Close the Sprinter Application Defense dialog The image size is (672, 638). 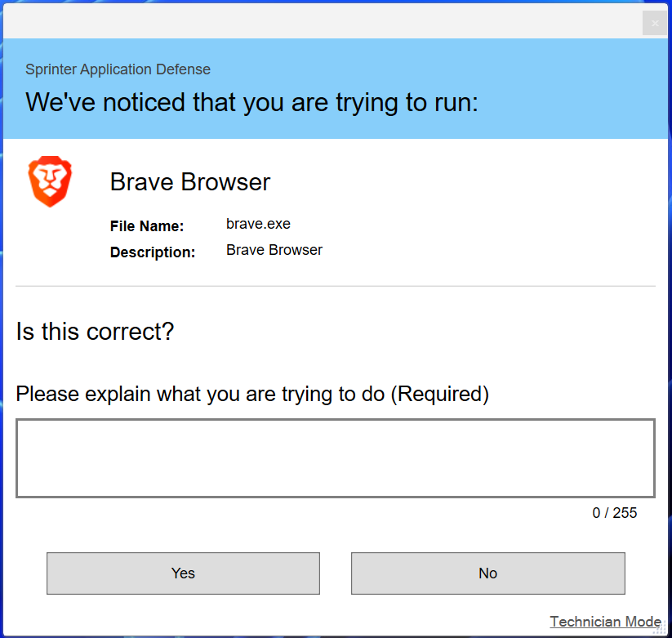tap(655, 24)
